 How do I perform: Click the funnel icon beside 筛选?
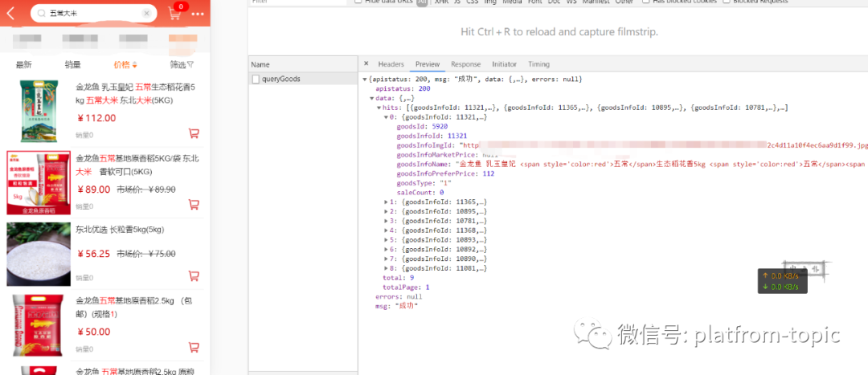click(190, 65)
